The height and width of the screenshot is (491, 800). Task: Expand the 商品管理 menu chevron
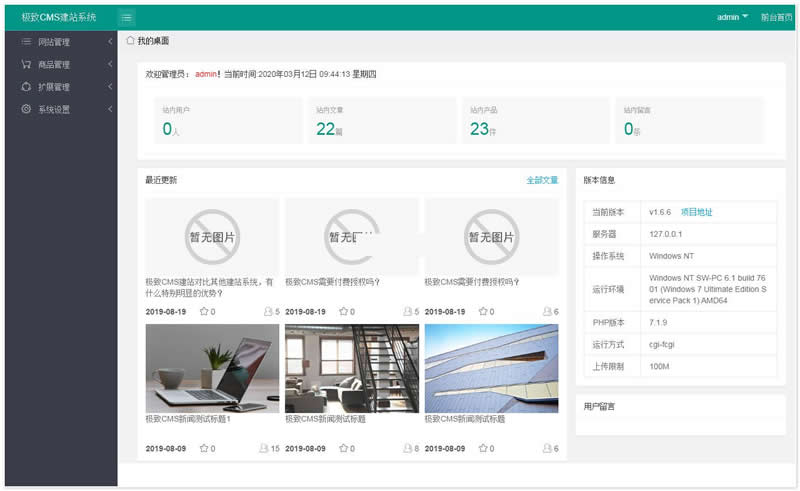(109, 64)
